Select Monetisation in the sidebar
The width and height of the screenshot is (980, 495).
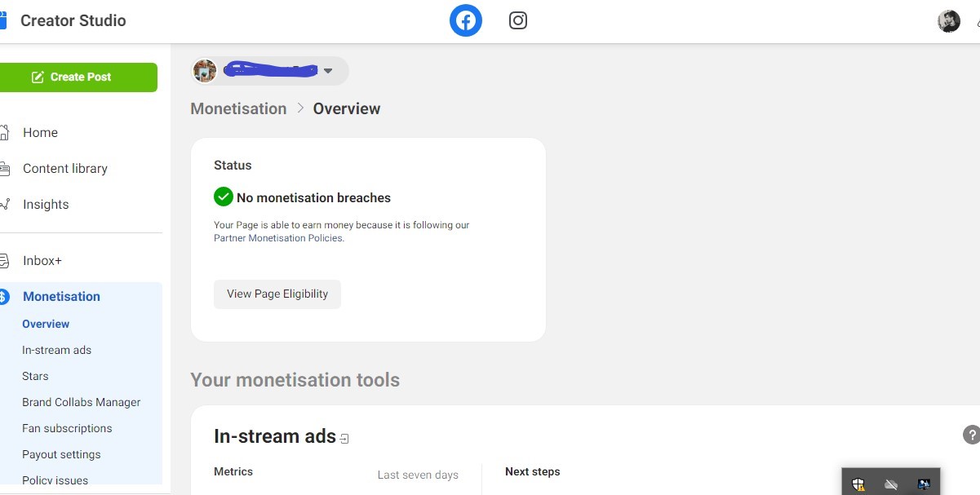pyautogui.click(x=61, y=297)
